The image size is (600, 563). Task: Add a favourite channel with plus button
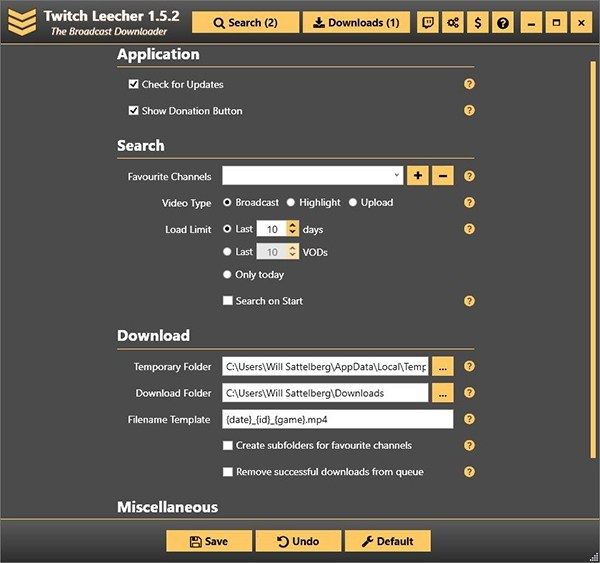pos(418,176)
